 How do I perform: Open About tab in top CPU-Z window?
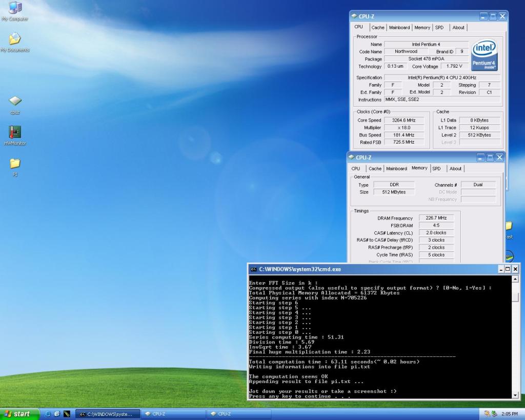[458, 28]
